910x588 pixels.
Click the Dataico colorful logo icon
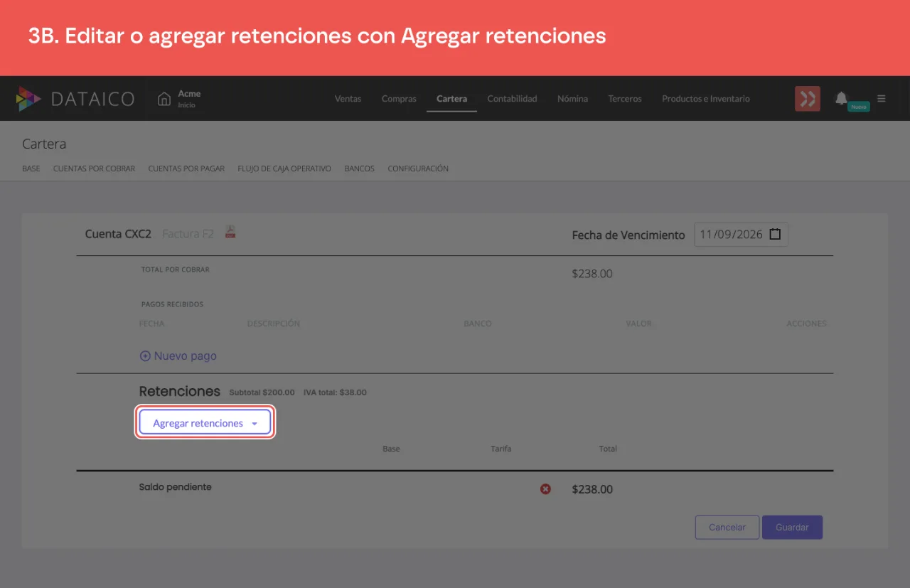click(28, 99)
